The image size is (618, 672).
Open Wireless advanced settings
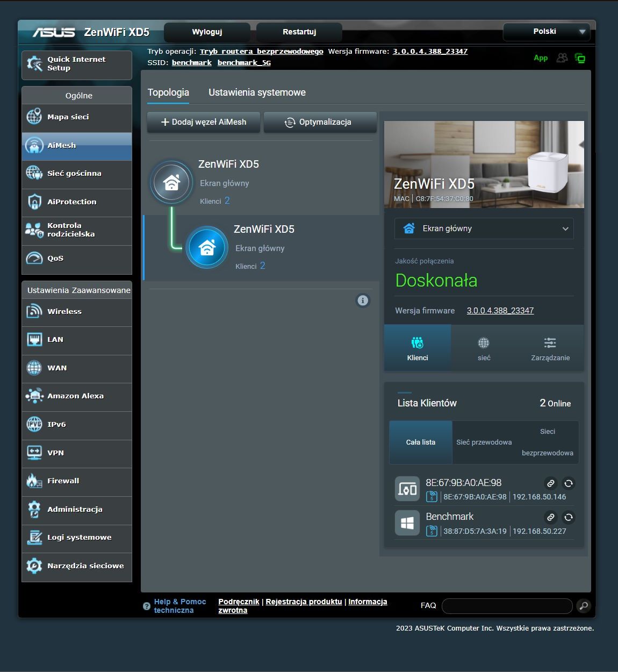tap(77, 312)
